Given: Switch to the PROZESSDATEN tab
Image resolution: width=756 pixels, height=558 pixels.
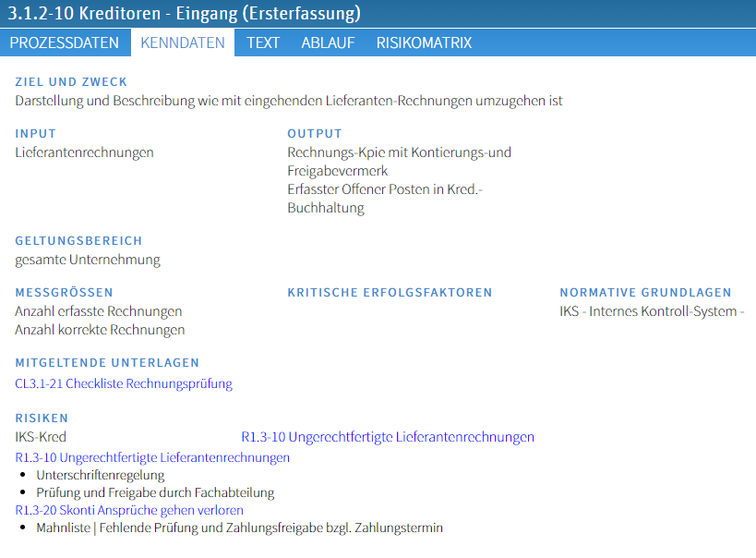Looking at the screenshot, I should (x=65, y=42).
